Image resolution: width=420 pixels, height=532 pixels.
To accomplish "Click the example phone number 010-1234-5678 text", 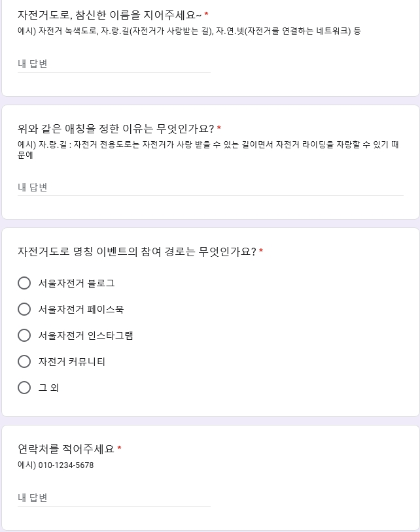I will [x=56, y=465].
